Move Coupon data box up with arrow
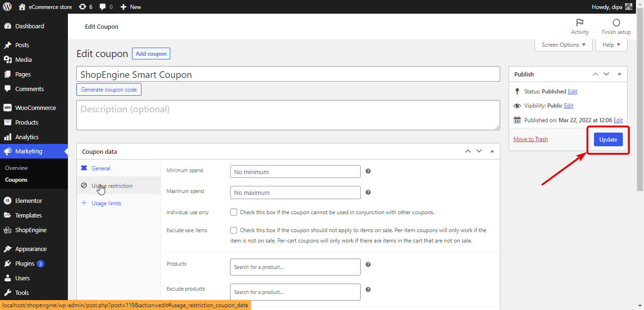Viewport: 644px width, 310px height. (468, 151)
